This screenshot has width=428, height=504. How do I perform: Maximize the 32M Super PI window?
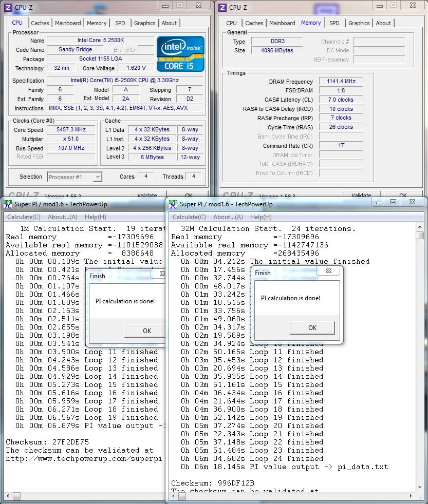393,202
